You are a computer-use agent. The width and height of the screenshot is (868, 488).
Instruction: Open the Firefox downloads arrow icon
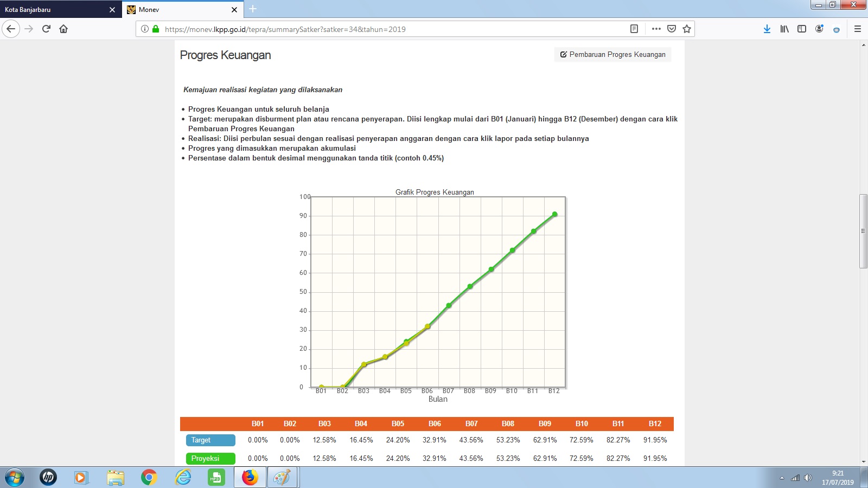[x=767, y=29]
